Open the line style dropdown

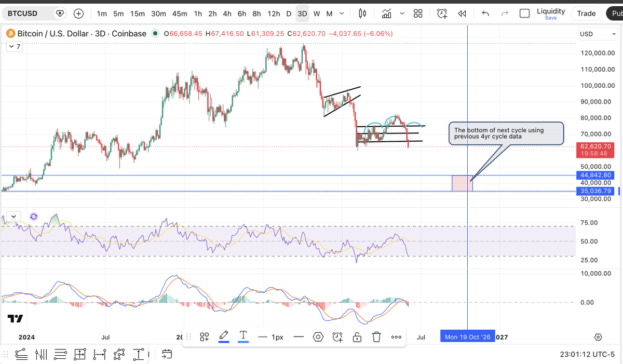[x=299, y=337]
